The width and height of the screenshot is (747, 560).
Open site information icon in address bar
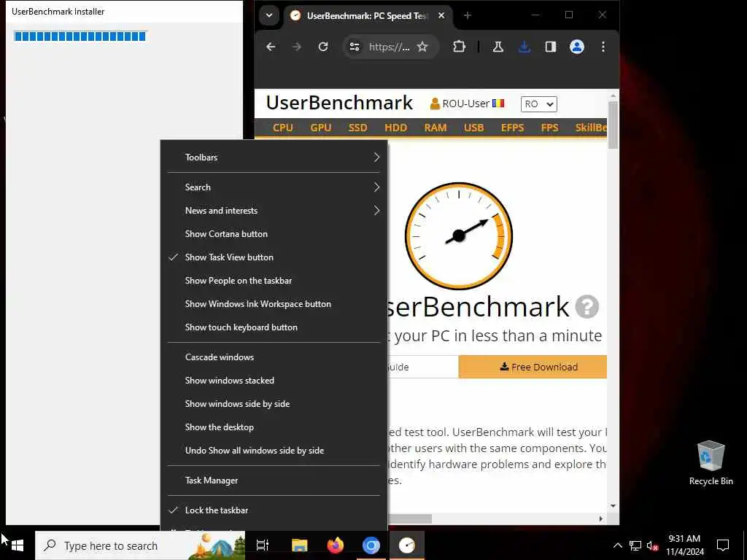pyautogui.click(x=355, y=47)
